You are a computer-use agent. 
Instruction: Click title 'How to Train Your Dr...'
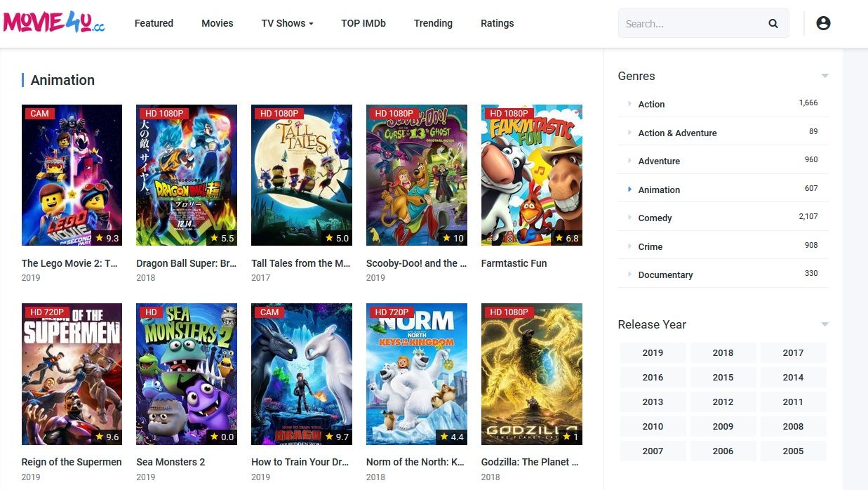[300, 462]
